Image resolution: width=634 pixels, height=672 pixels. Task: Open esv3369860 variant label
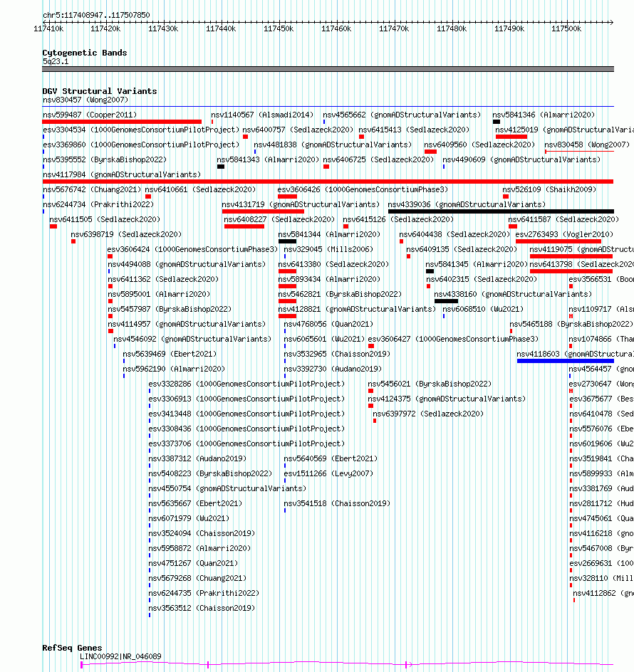coord(141,145)
